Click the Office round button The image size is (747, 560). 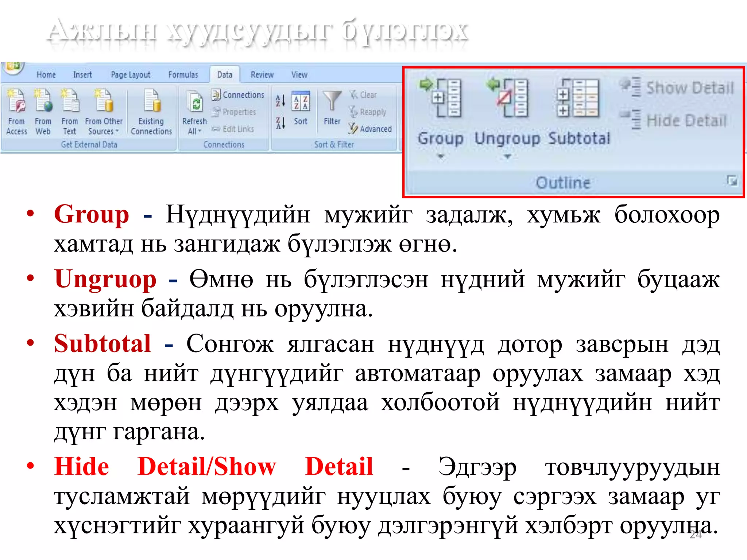pyautogui.click(x=13, y=67)
